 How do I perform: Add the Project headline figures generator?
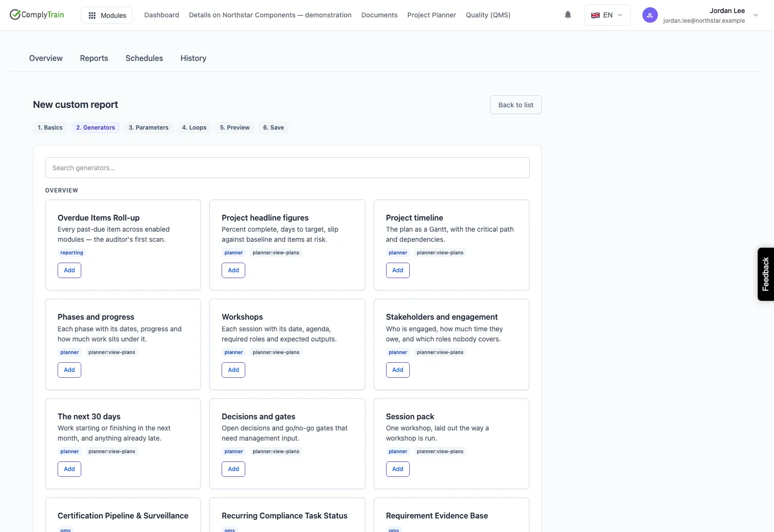click(x=233, y=270)
